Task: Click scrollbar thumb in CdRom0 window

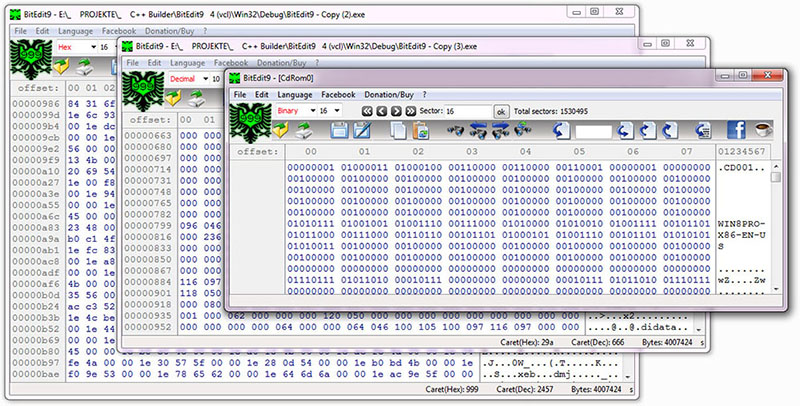Action: point(776,177)
